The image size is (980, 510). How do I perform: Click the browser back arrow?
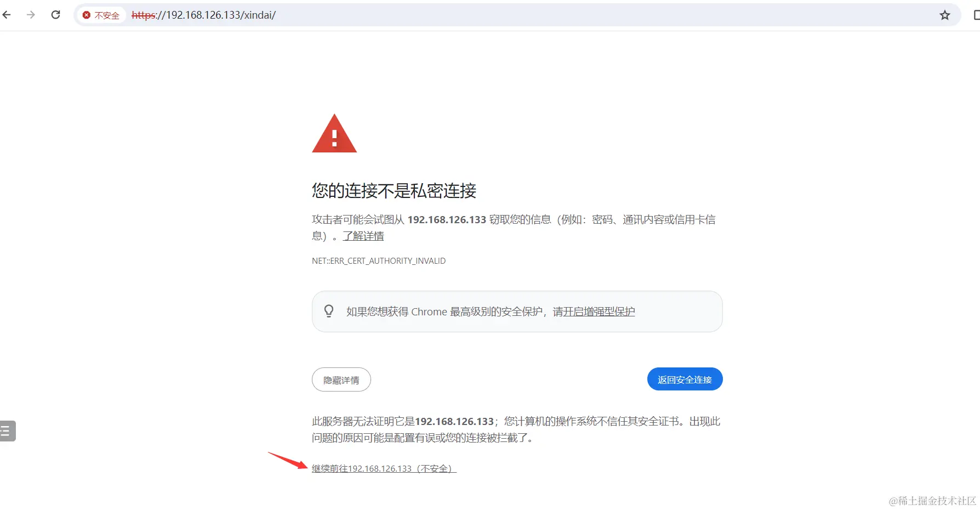[7, 15]
